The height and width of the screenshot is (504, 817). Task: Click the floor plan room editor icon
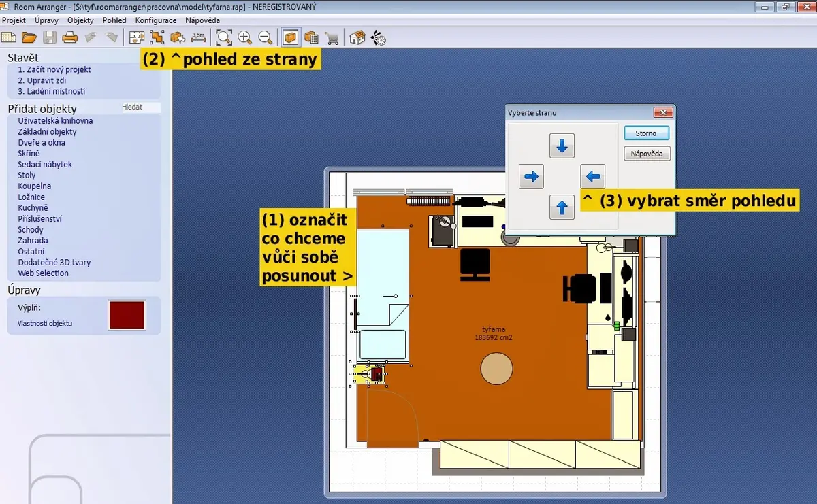click(x=136, y=37)
